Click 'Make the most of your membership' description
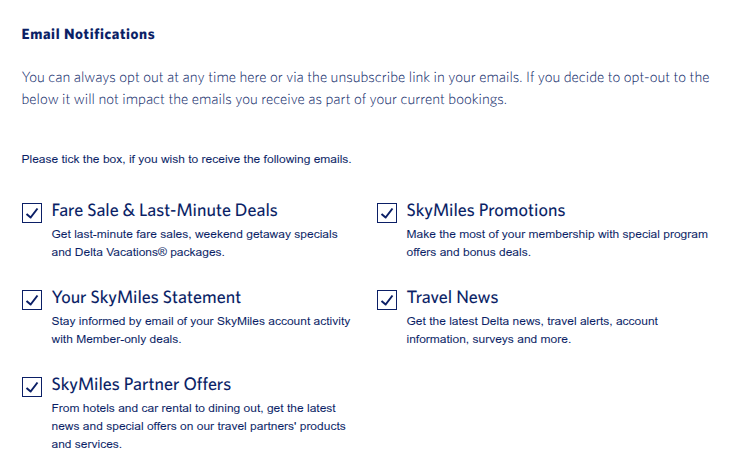 tap(557, 243)
